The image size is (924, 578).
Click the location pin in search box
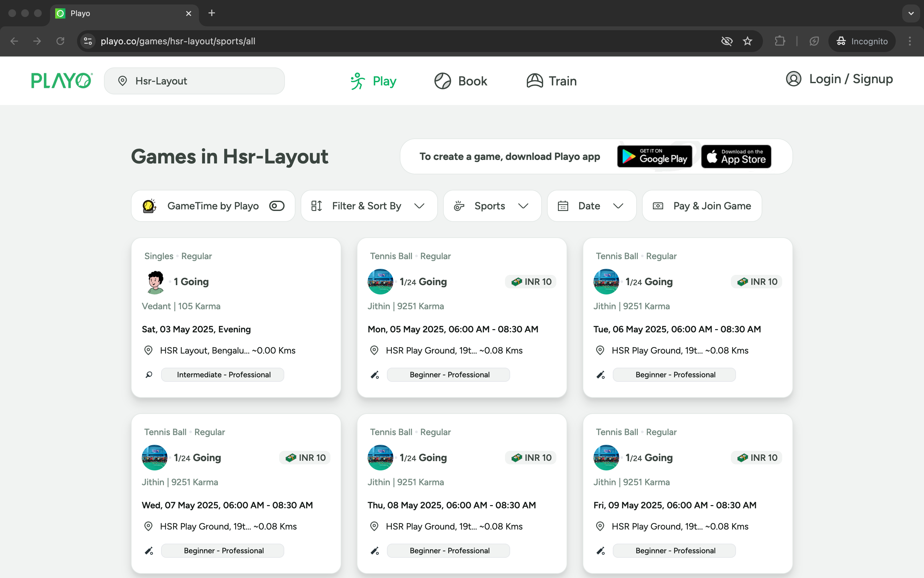pos(123,81)
